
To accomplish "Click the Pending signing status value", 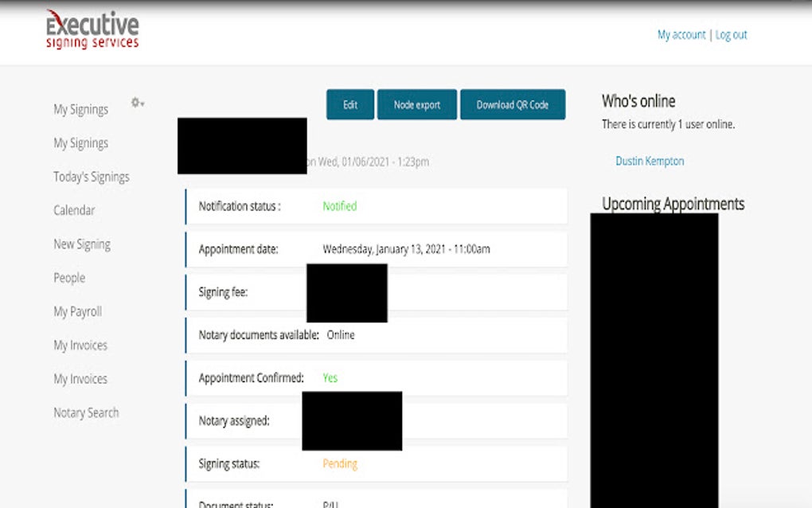I will [x=340, y=463].
